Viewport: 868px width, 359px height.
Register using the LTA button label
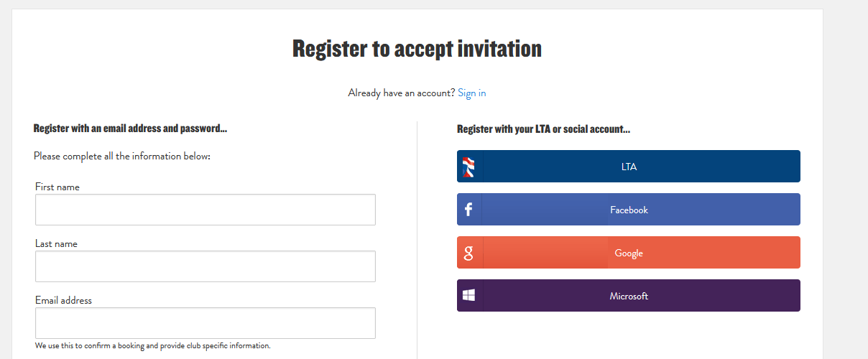[x=629, y=167]
